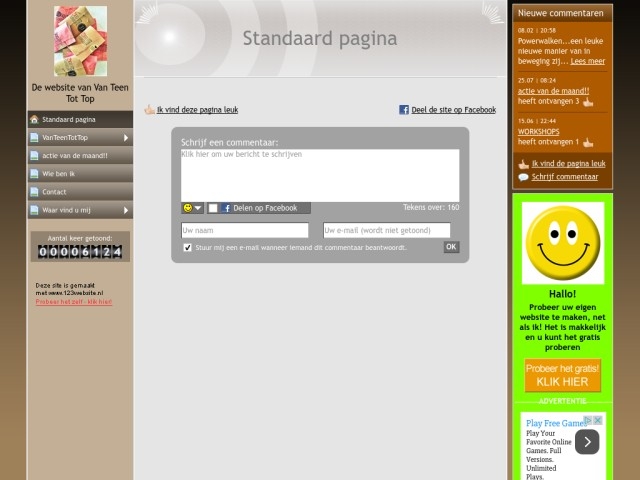Viewport: 640px width, 480px height.
Task: Click the page icon next to Contact
Action: 34,192
